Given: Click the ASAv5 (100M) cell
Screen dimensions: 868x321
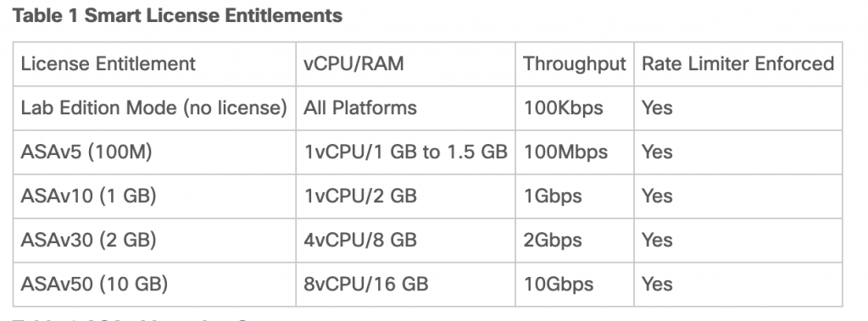Looking at the screenshot, I should coord(86,152).
